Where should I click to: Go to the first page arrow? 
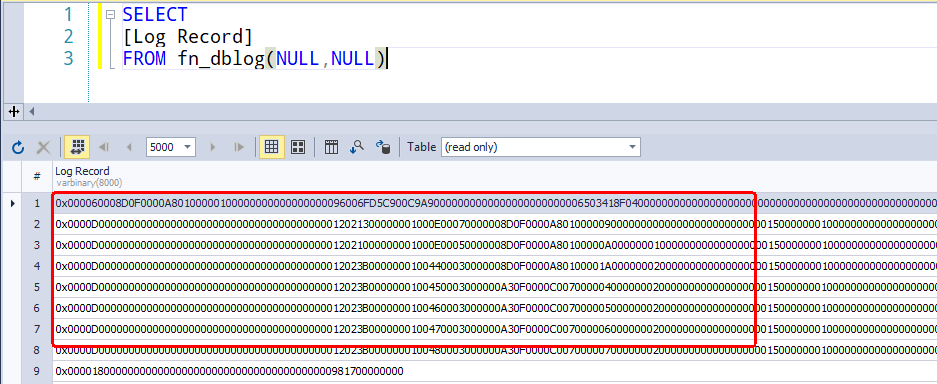[x=104, y=147]
